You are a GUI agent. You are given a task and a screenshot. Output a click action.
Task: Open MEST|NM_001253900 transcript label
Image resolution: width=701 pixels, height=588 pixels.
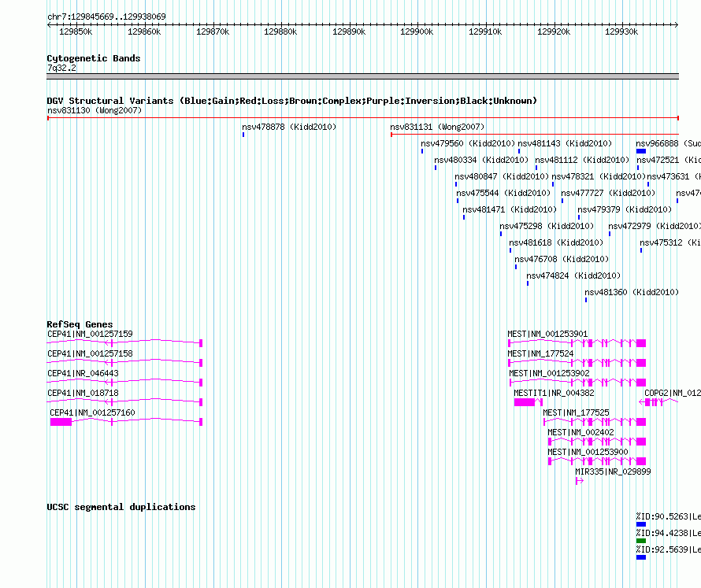pyautogui.click(x=588, y=452)
